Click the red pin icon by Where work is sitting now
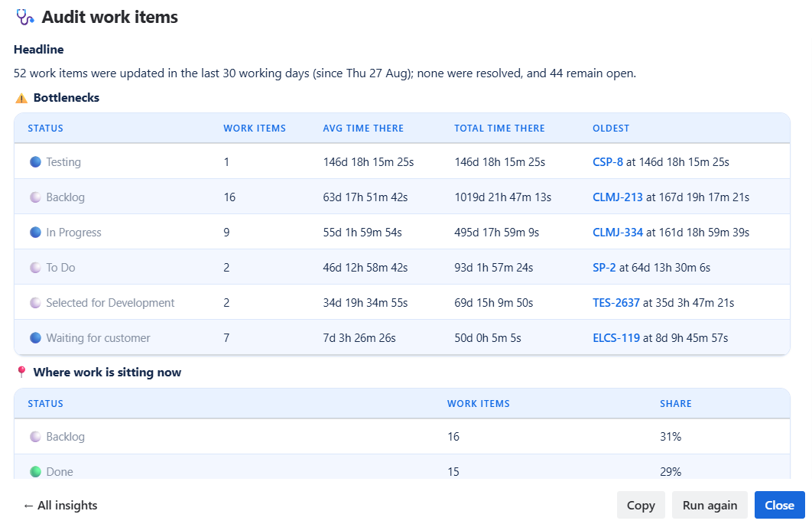The width and height of the screenshot is (812, 524). tap(21, 372)
